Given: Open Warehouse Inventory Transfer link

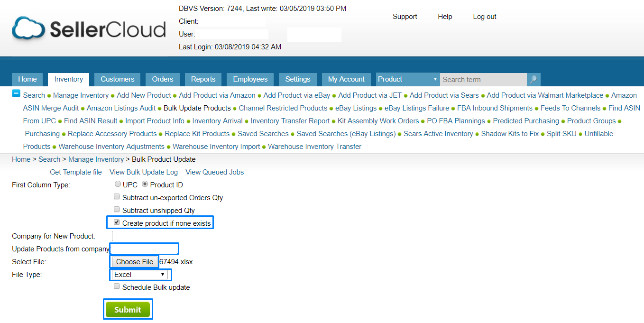Looking at the screenshot, I should pos(315,147).
